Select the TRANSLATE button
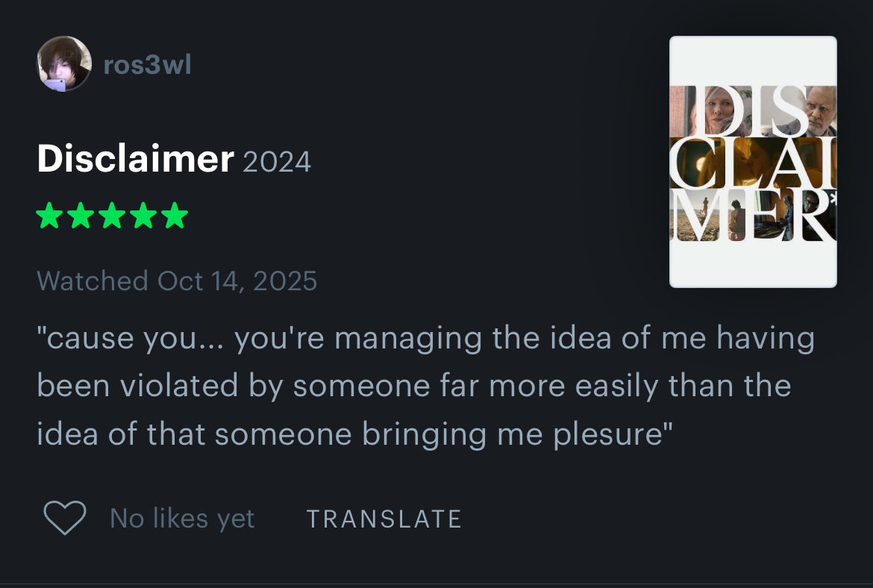 pos(384,519)
